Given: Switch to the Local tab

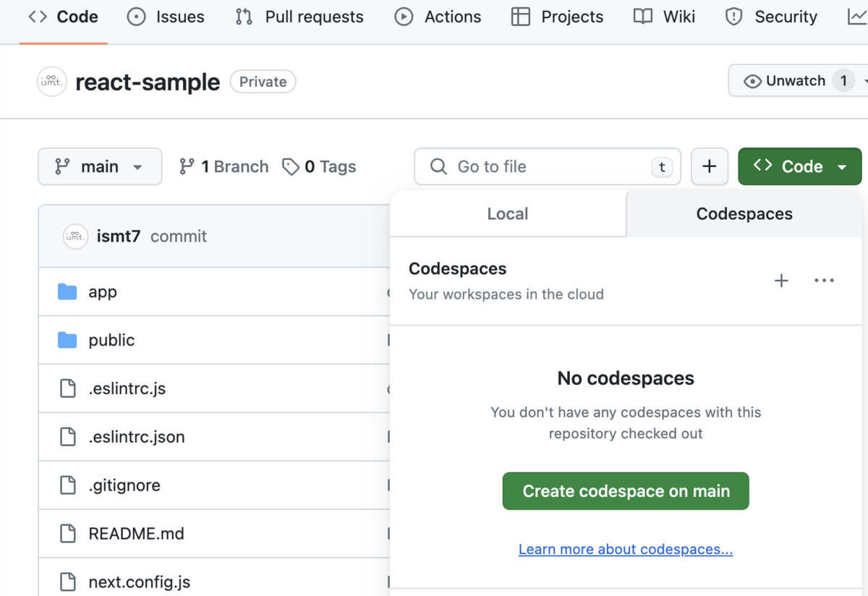Looking at the screenshot, I should point(508,213).
